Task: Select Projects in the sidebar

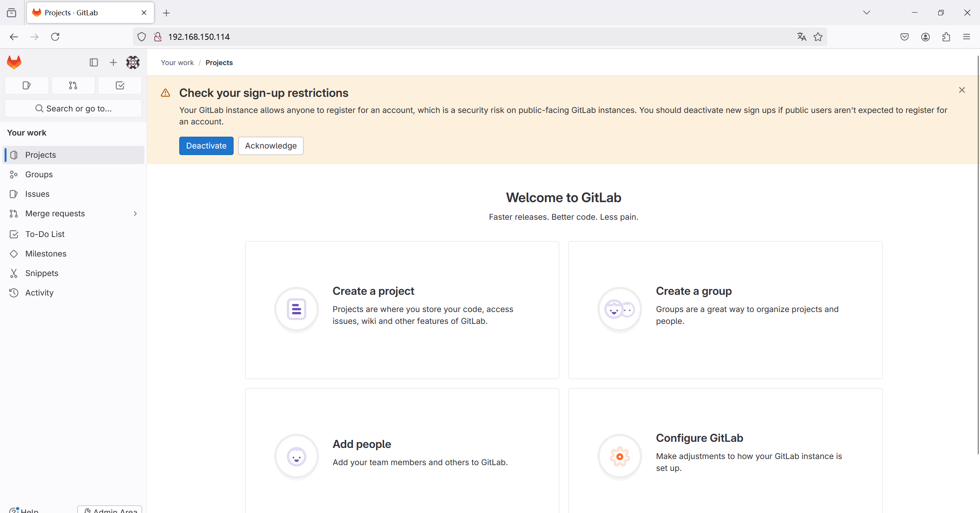Action: (74, 155)
